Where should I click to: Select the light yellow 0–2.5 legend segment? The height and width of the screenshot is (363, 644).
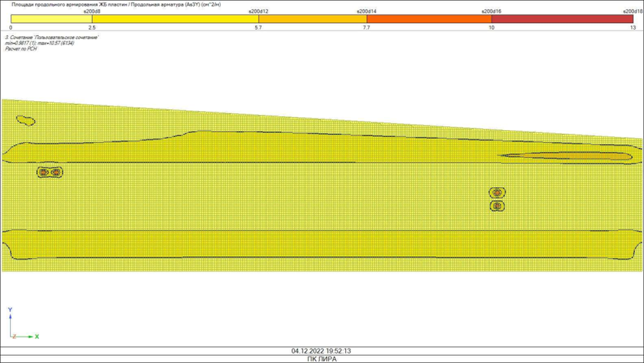coord(51,19)
